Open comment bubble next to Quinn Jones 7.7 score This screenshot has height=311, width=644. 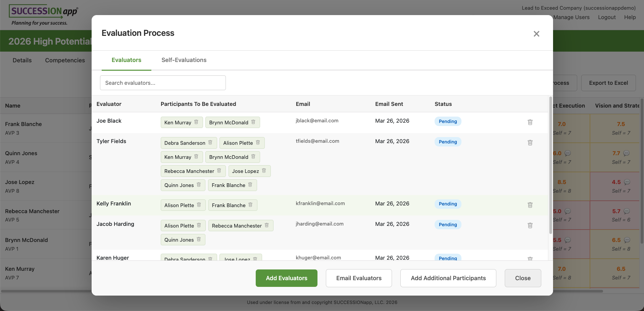[x=627, y=153]
